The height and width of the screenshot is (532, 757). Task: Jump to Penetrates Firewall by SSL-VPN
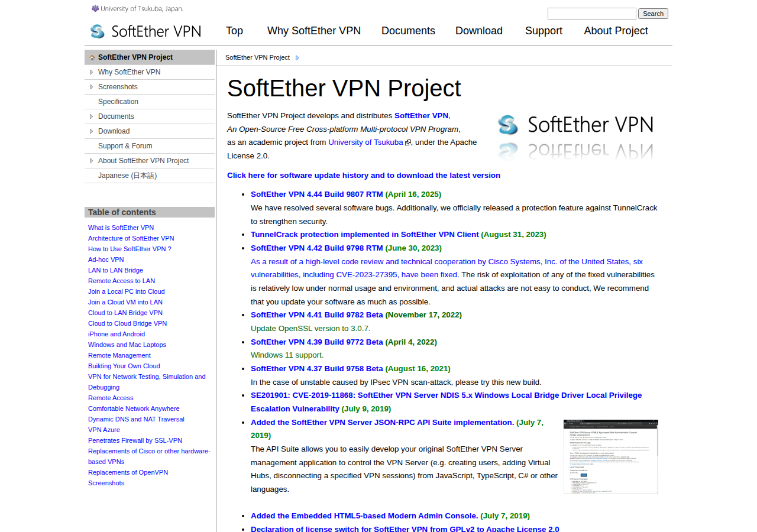tap(135, 440)
